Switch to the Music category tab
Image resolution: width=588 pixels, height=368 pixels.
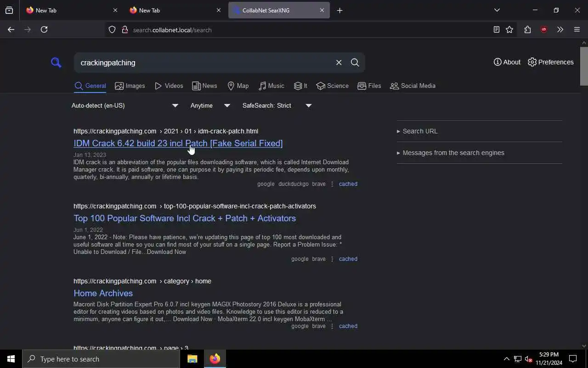pyautogui.click(x=271, y=86)
